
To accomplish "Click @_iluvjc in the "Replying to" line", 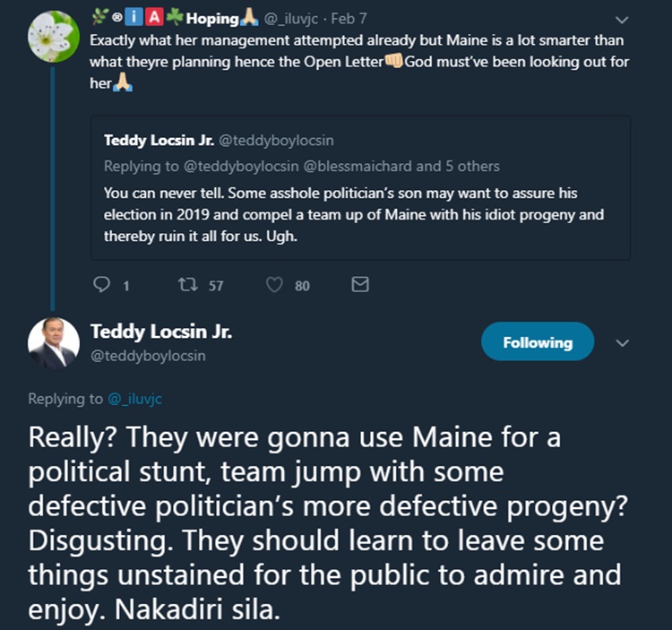I will pyautogui.click(x=134, y=399).
